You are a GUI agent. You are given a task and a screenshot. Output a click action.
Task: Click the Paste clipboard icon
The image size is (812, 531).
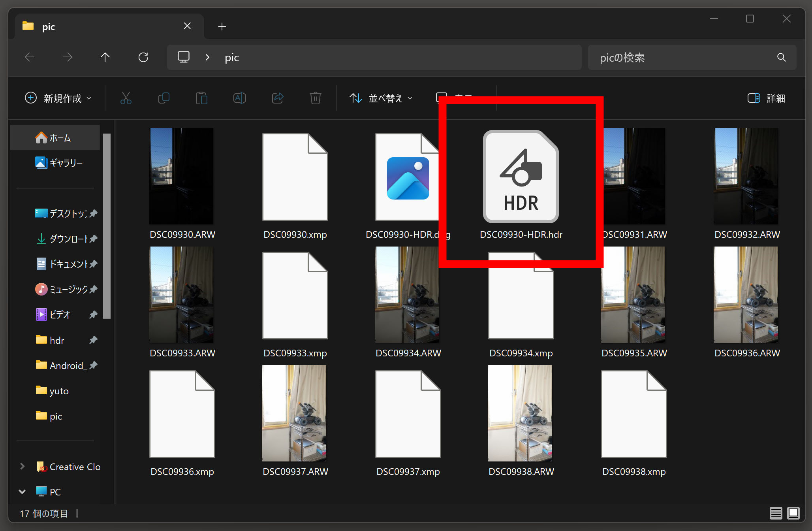pos(201,98)
